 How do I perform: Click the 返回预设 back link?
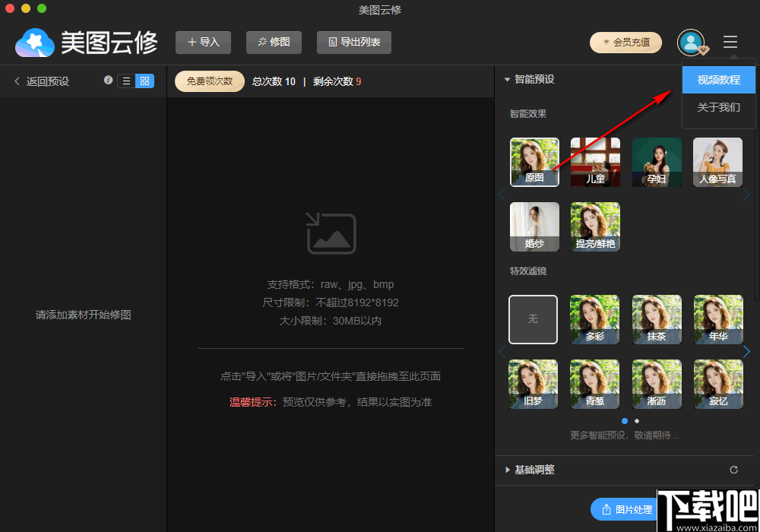[47, 81]
